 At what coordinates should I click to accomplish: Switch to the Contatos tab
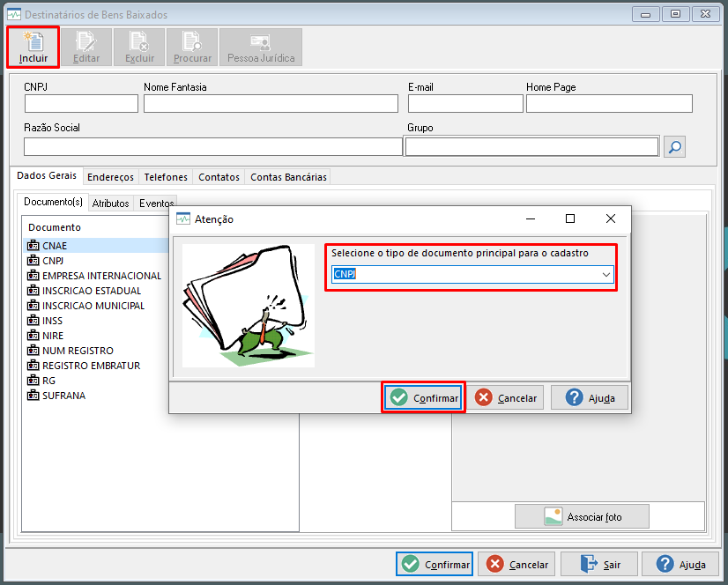coord(219,177)
